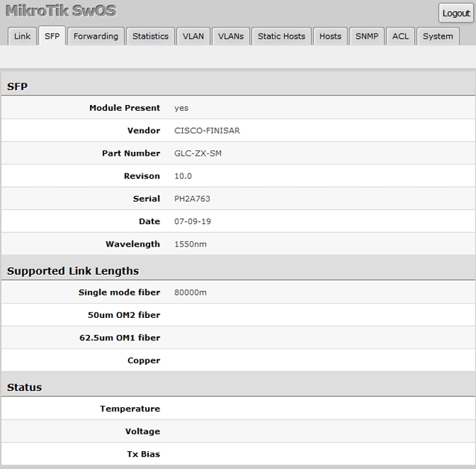
Task: Click the Revison label
Action: click(142, 176)
